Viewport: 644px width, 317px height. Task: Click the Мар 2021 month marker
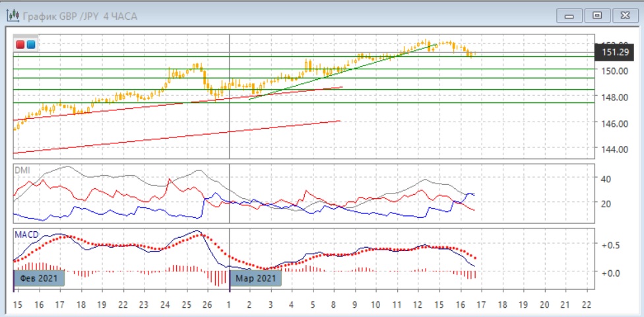[x=256, y=278]
